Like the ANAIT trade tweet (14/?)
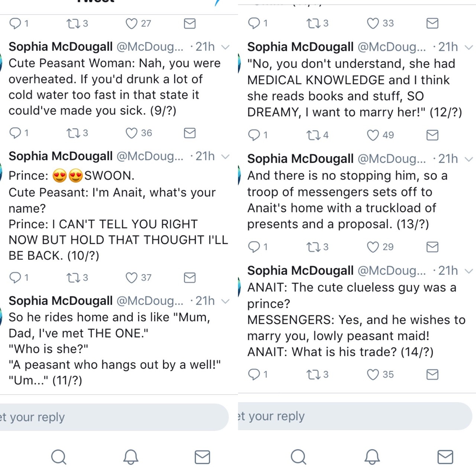This screenshot has height=476, width=476. [373, 374]
